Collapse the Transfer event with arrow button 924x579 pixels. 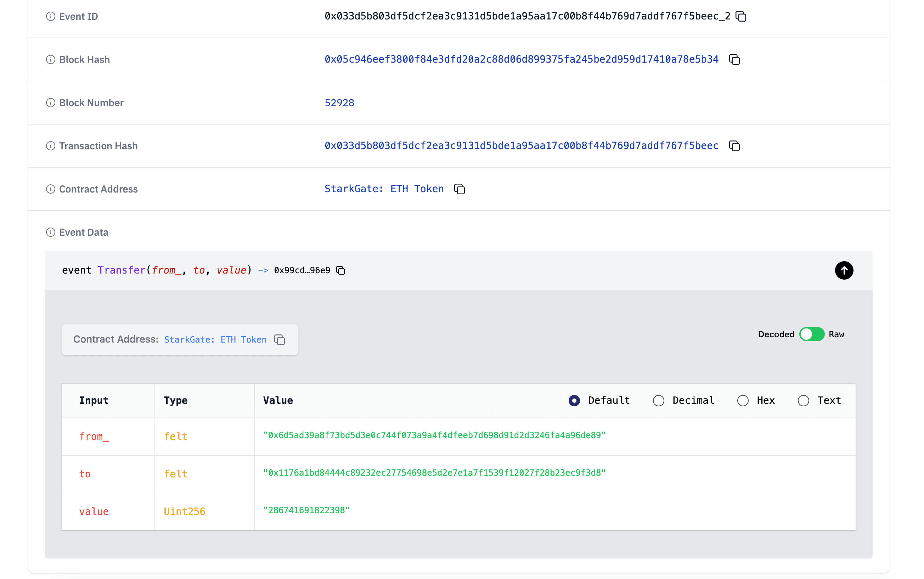click(844, 270)
